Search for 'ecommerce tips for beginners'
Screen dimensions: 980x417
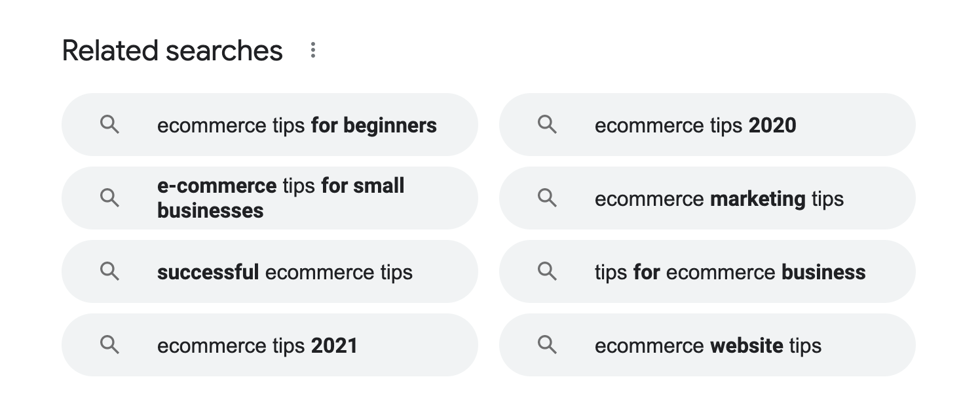297,125
